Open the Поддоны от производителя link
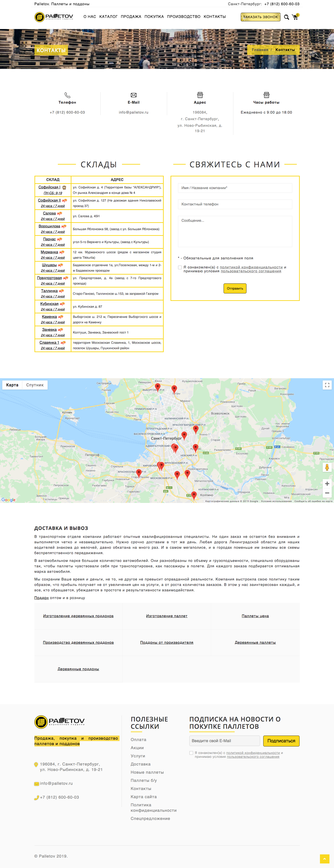 tap(167, 642)
